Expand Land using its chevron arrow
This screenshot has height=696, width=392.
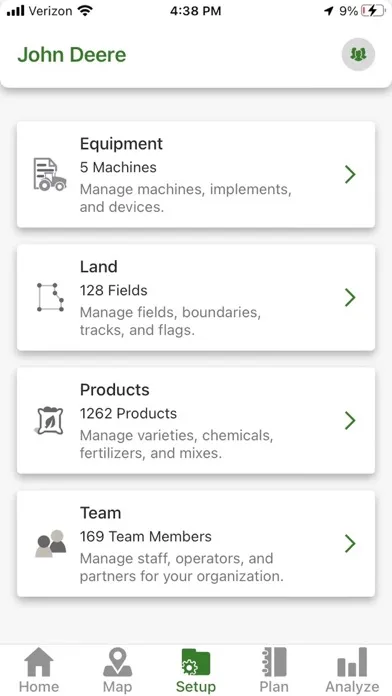tap(350, 297)
